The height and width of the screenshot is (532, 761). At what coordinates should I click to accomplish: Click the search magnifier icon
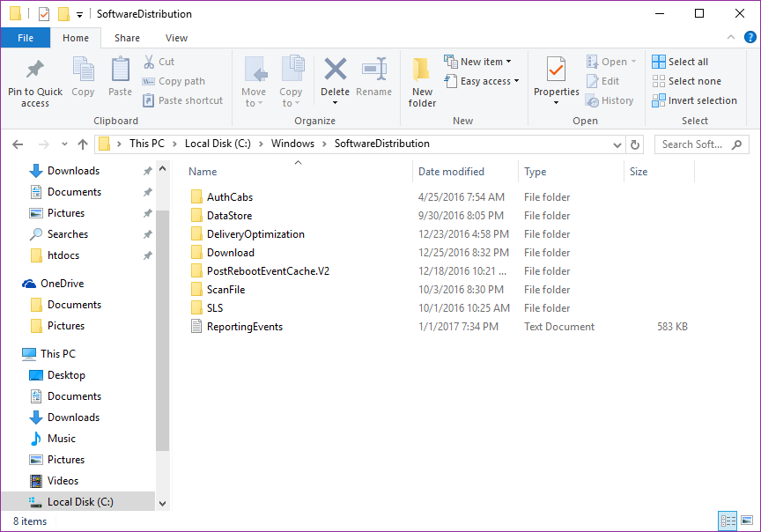click(736, 144)
